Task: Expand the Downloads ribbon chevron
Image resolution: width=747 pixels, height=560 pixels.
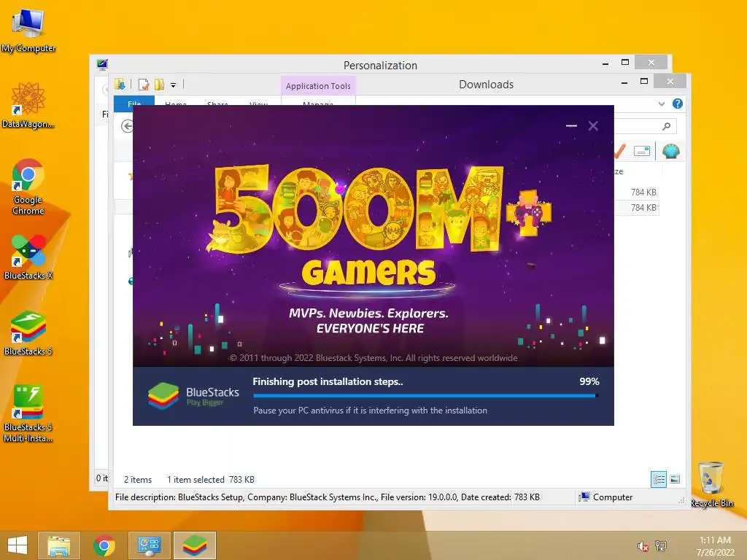Action: click(x=661, y=104)
